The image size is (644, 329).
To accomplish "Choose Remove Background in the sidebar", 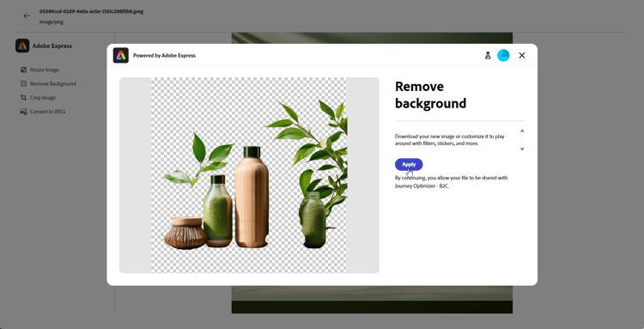I will (48, 84).
